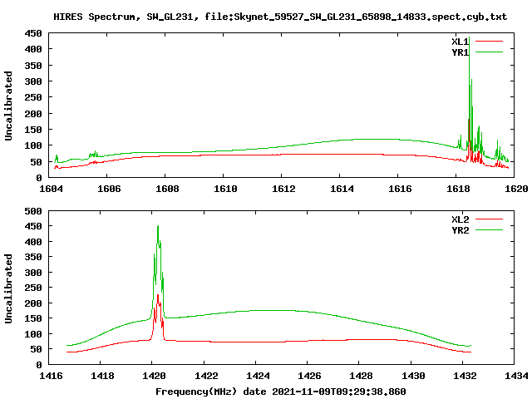Click the 1422 x-axis tick label

[206, 376]
